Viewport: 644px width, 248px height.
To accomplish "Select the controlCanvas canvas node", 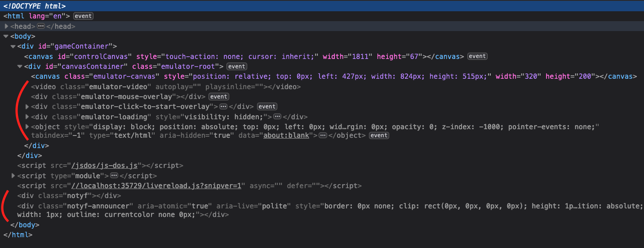I will (244, 56).
